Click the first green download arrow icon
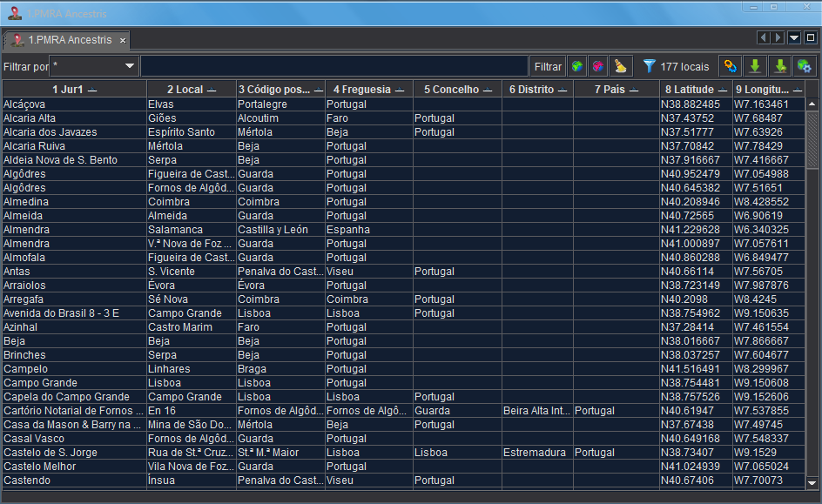The height and width of the screenshot is (504, 822). click(x=756, y=66)
